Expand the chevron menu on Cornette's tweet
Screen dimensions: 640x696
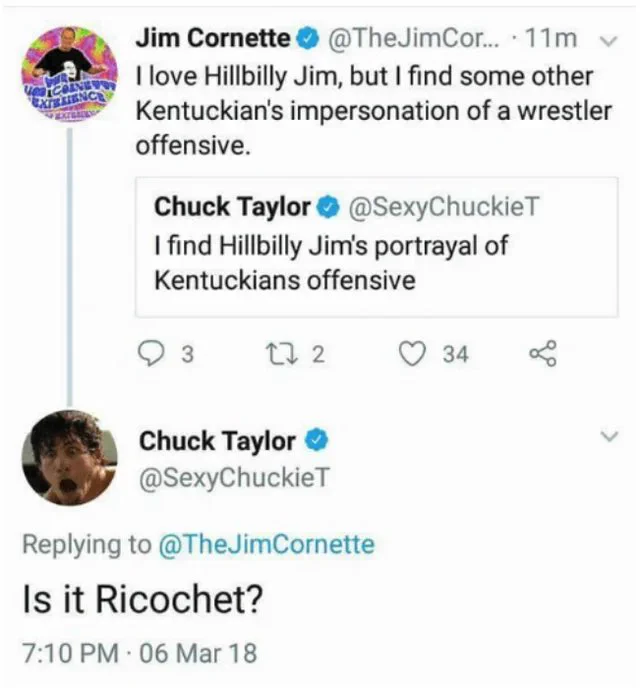608,41
